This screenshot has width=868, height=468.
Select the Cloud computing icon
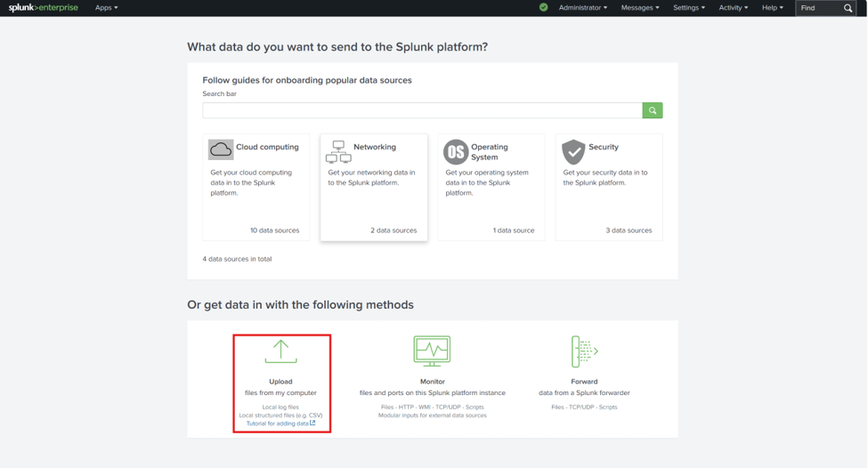pos(220,149)
